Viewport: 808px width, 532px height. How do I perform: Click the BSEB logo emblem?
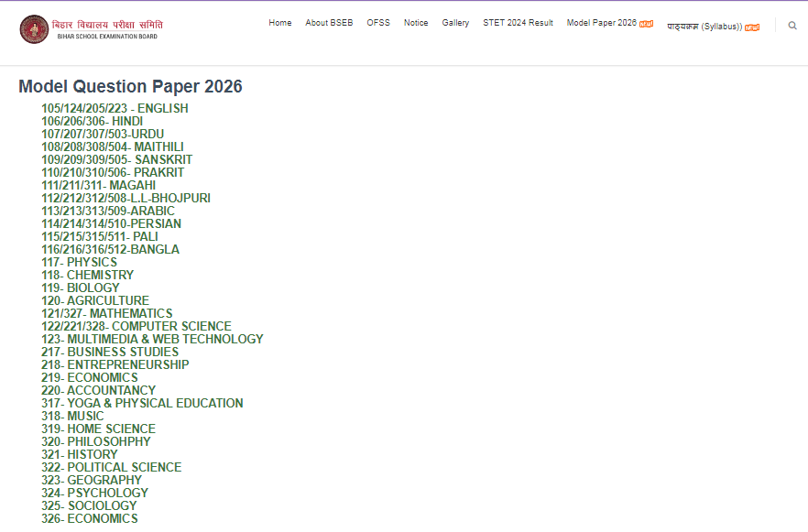(x=37, y=28)
